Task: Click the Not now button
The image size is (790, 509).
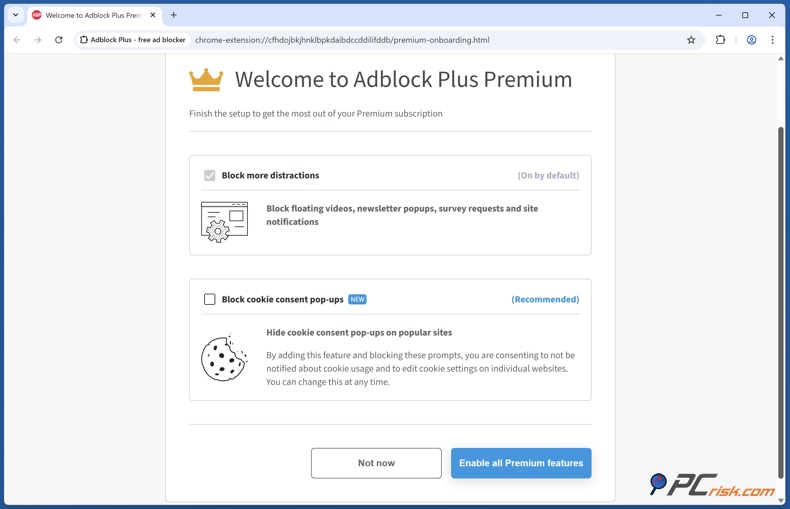Action: pyautogui.click(x=376, y=463)
